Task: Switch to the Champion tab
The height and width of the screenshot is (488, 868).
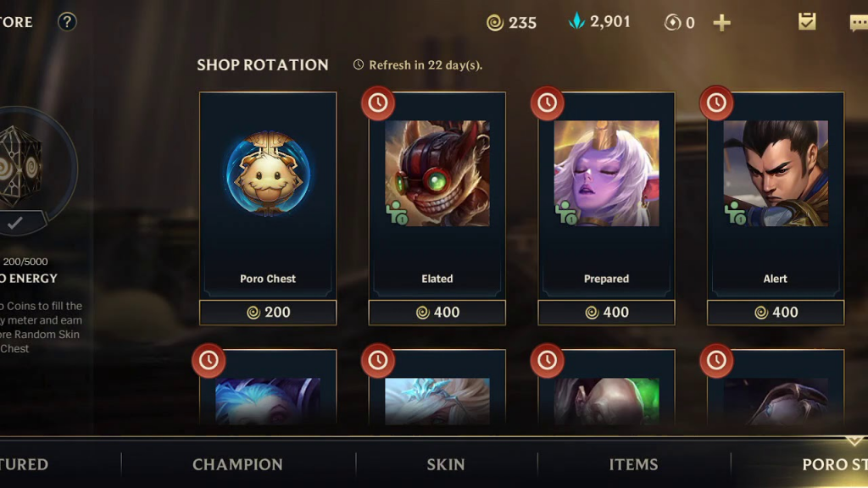Action: coord(237,464)
